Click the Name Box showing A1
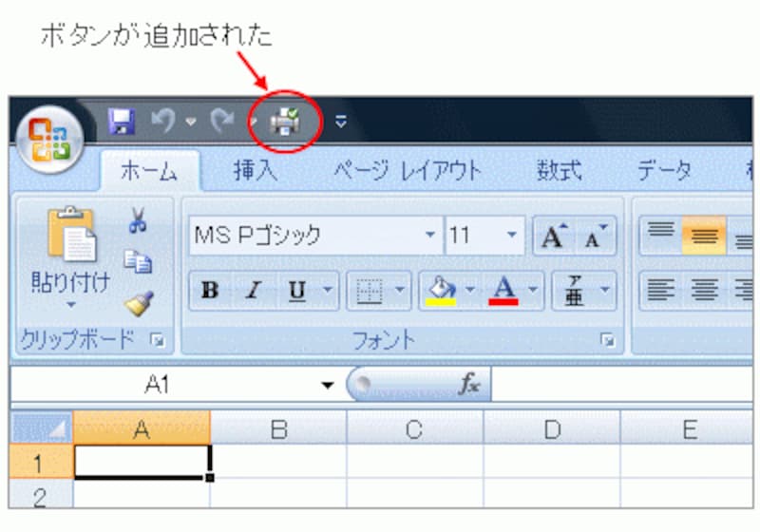 [x=157, y=385]
